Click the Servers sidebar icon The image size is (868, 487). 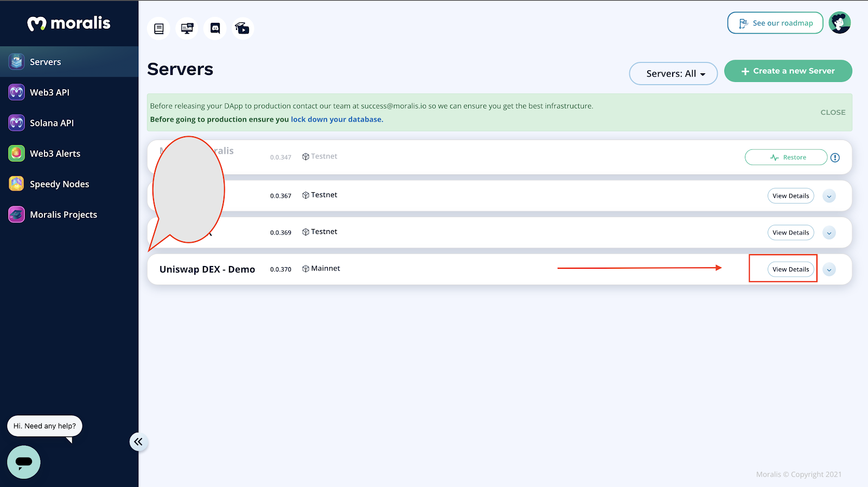tap(16, 62)
